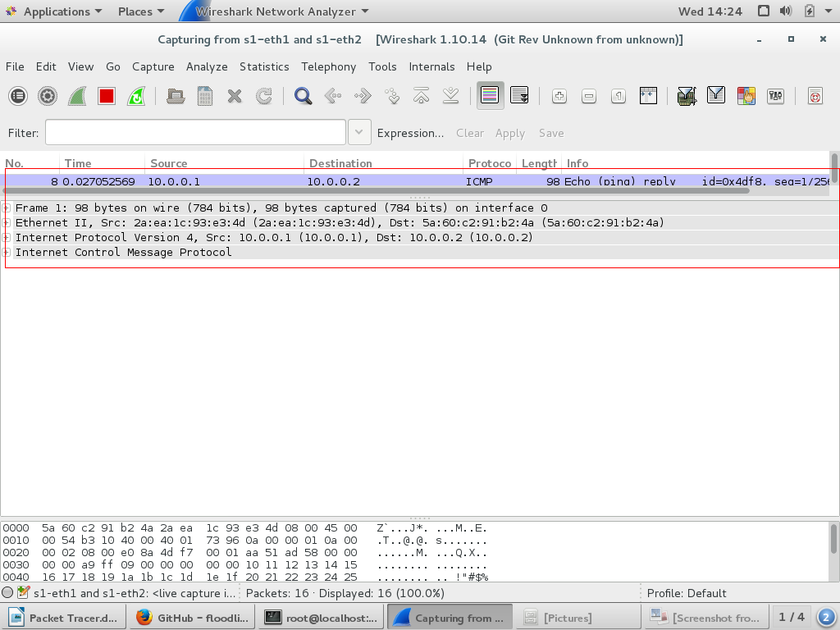Jump to the last packet
Viewport: 840px width, 630px height.
(450, 96)
